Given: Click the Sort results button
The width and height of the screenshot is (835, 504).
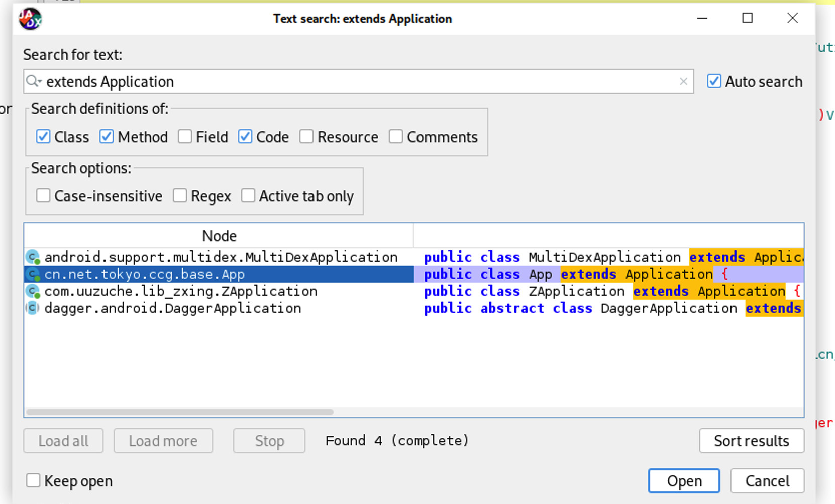Looking at the screenshot, I should point(751,441).
